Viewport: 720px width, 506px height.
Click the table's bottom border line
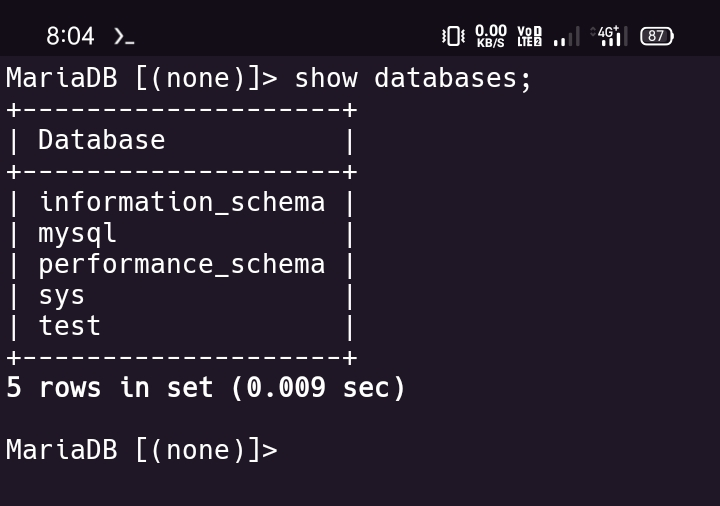(182, 357)
